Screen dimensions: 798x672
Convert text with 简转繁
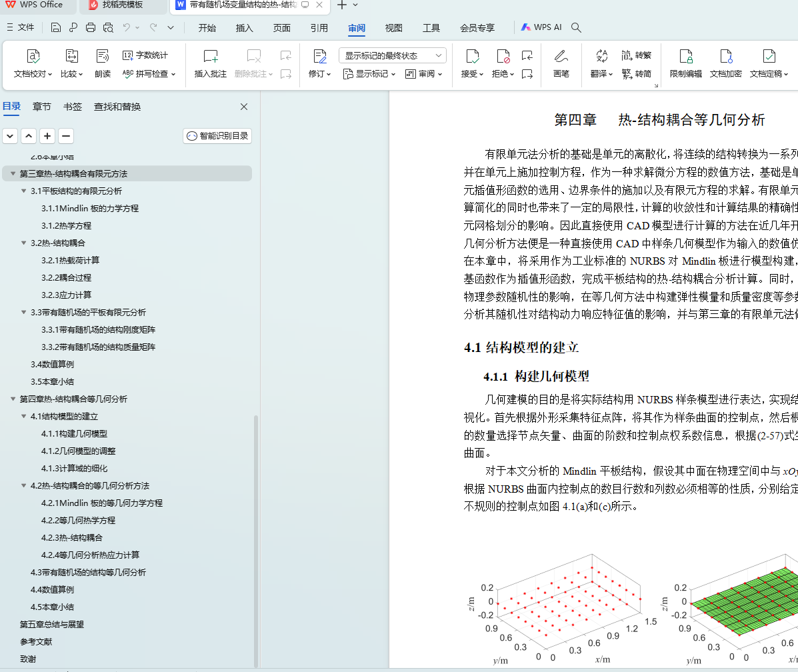pyautogui.click(x=636, y=55)
